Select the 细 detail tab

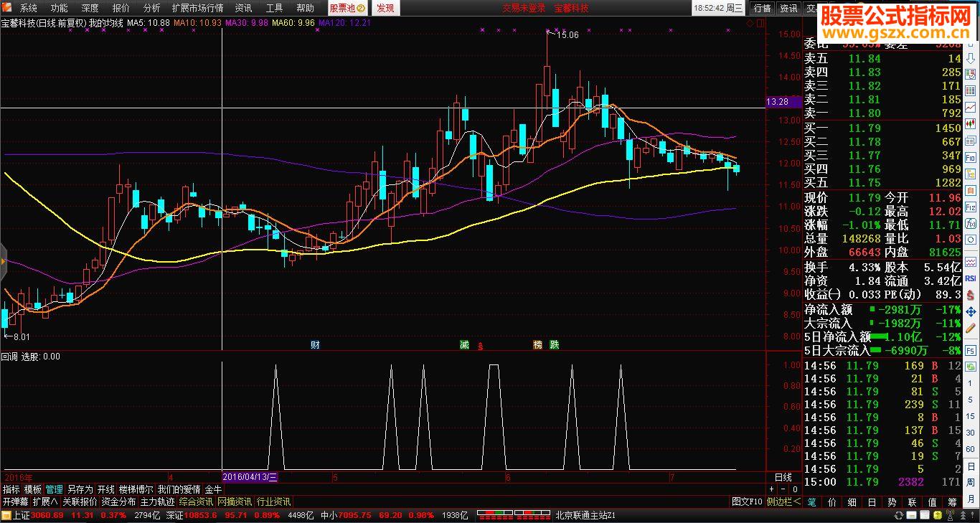pyautogui.click(x=852, y=501)
